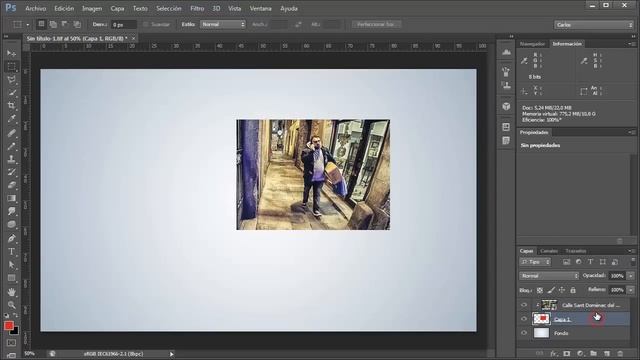Delete layer trash icon
The width and height of the screenshot is (640, 360).
(620, 353)
